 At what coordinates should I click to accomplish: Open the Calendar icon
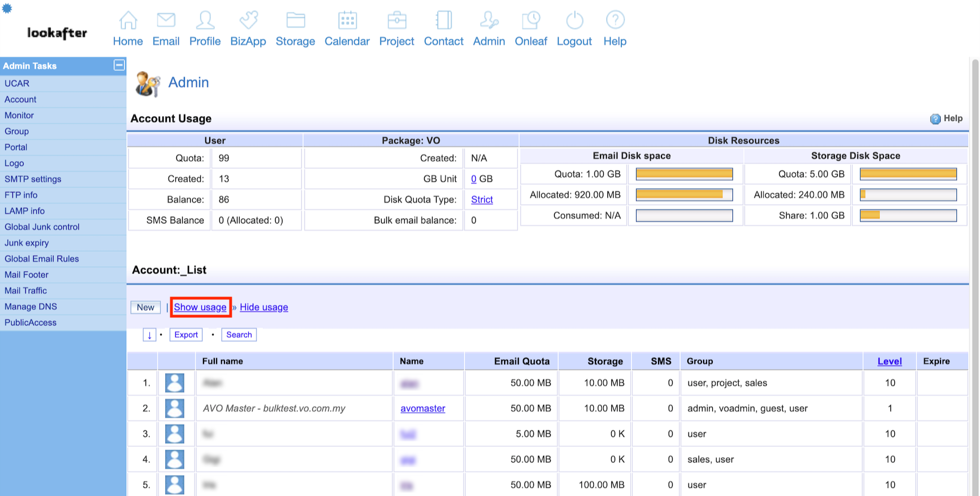click(x=347, y=20)
